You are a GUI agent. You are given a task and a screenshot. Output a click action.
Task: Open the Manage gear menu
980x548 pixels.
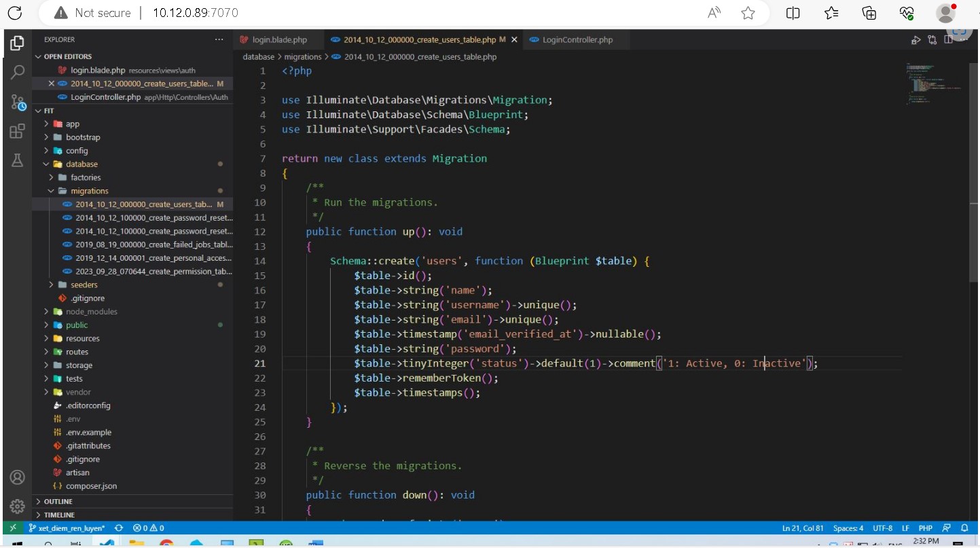pos(18,506)
